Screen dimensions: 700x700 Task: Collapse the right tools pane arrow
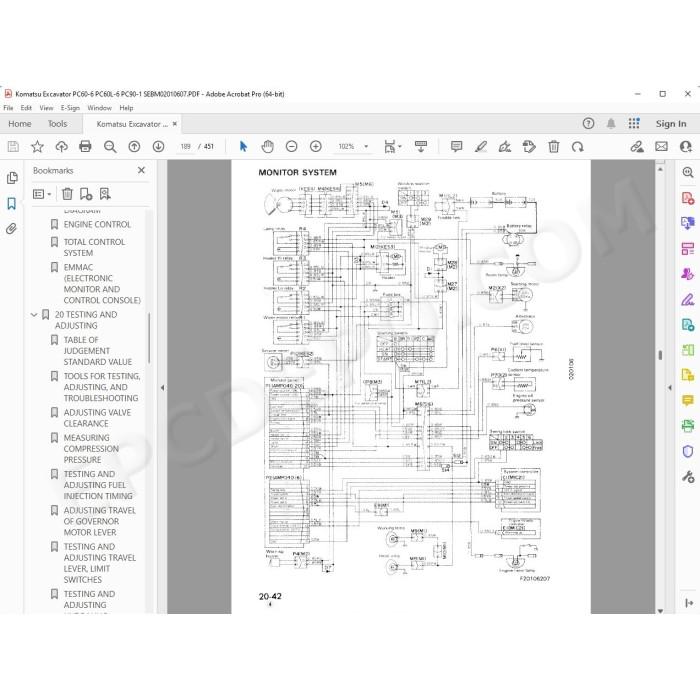pos(670,388)
